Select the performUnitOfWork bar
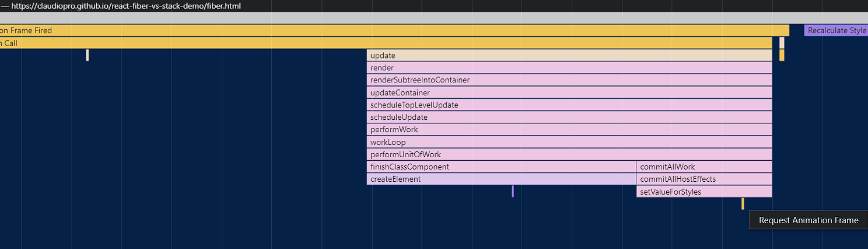This screenshot has height=249, width=868. 569,155
